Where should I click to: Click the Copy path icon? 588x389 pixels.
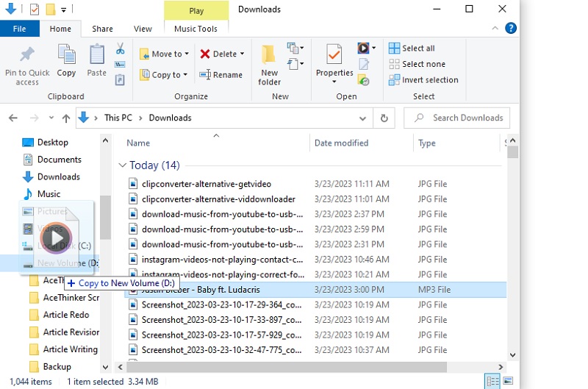click(120, 65)
